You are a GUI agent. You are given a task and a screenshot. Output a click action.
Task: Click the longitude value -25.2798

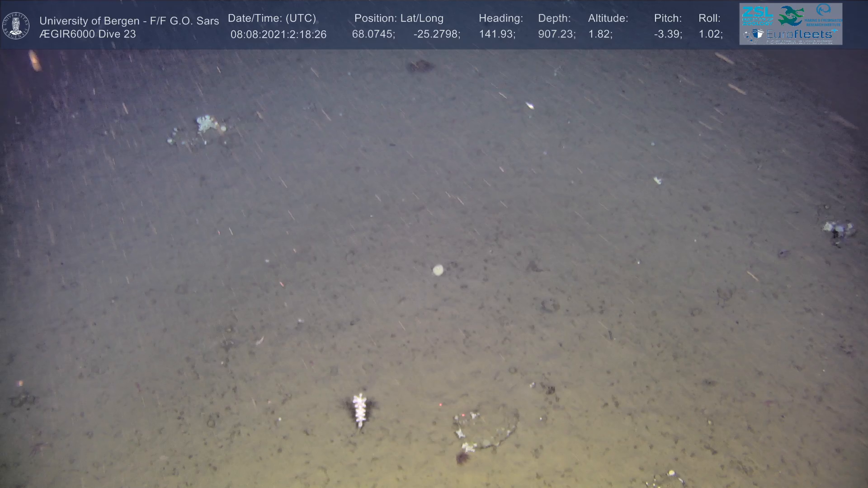click(x=437, y=34)
